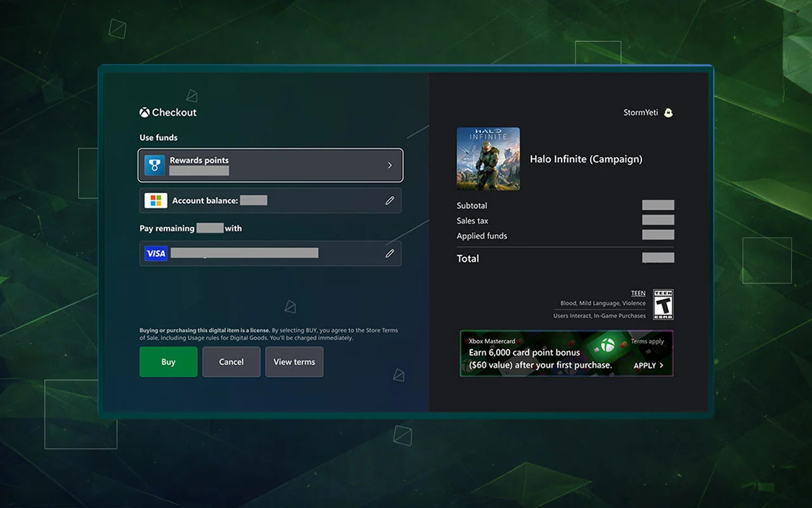Edit the account balance with pencil icon

tap(390, 201)
